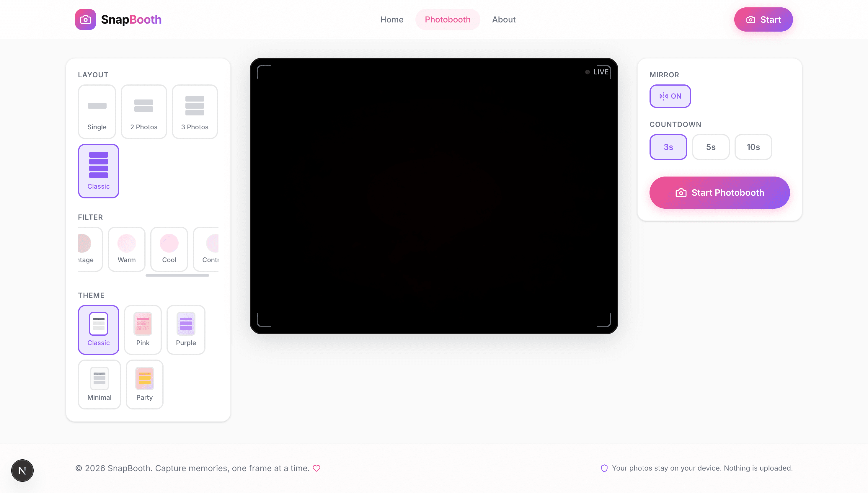Select the Pink theme
868x493 pixels.
143,329
